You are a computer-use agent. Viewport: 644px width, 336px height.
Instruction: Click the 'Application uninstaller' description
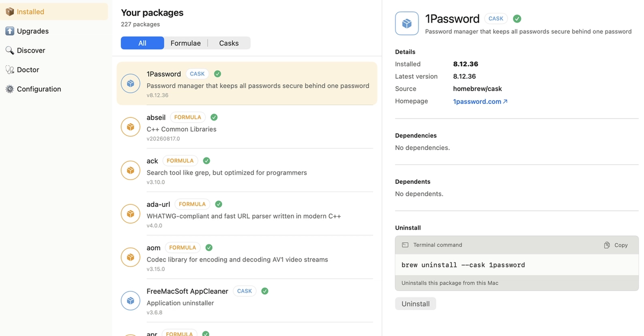click(x=180, y=303)
